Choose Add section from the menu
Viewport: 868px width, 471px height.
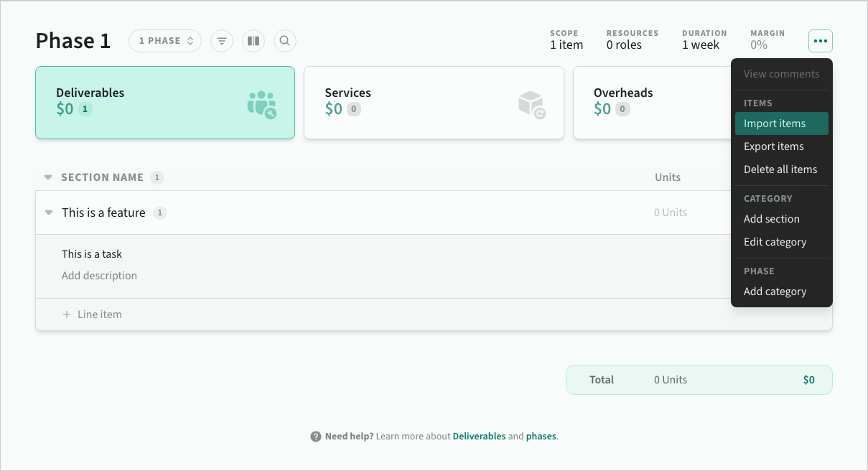[771, 219]
